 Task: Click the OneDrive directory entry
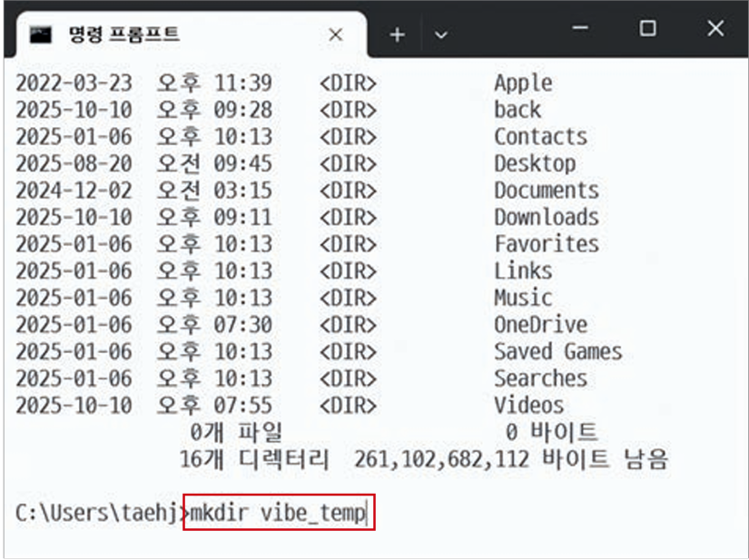click(540, 325)
